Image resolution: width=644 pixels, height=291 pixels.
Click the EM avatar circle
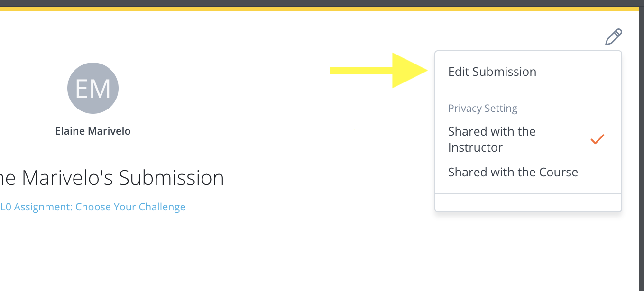tap(93, 88)
